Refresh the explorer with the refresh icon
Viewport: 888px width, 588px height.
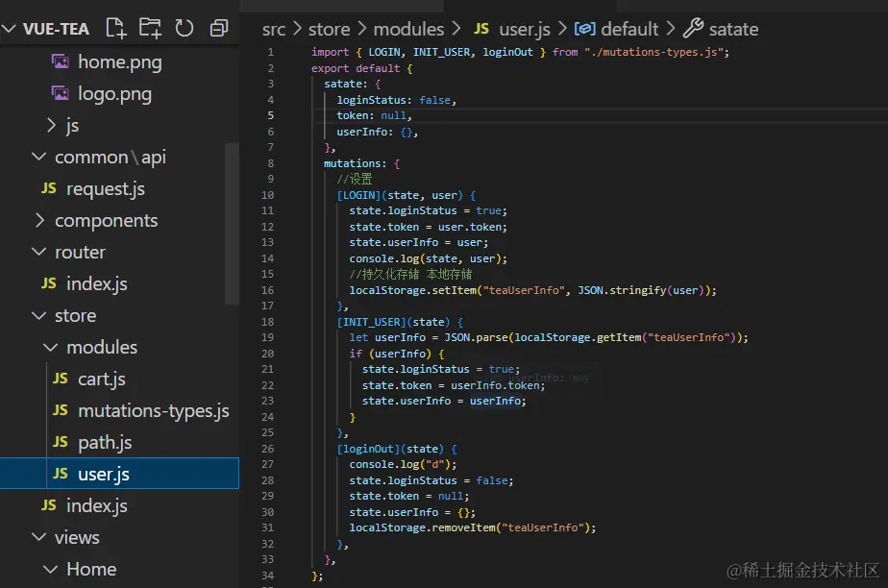pyautogui.click(x=185, y=28)
